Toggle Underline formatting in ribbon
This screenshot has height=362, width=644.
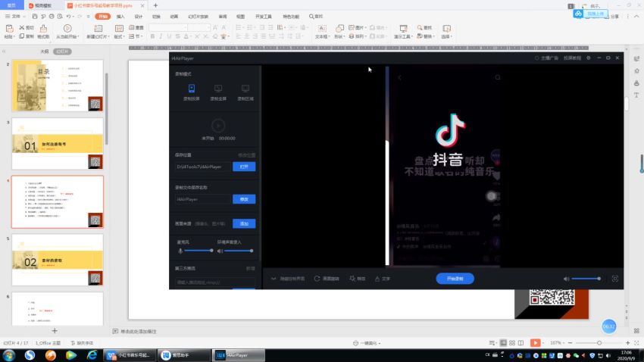point(169,36)
